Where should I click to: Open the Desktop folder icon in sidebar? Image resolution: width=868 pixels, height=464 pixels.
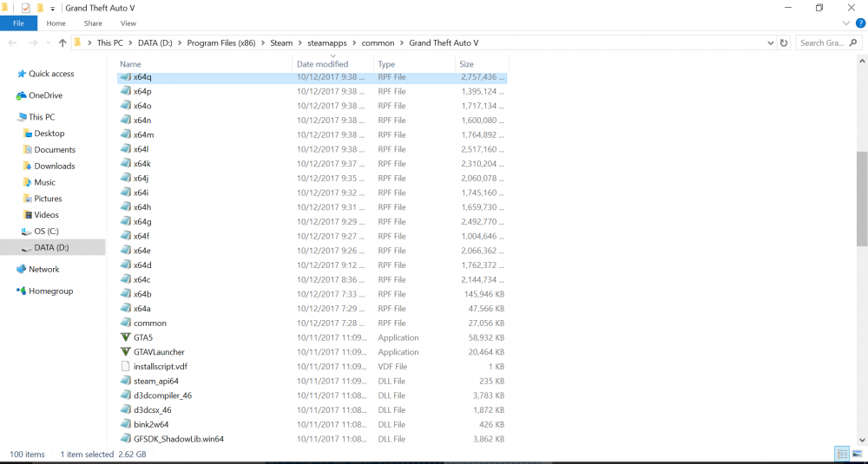(x=28, y=134)
